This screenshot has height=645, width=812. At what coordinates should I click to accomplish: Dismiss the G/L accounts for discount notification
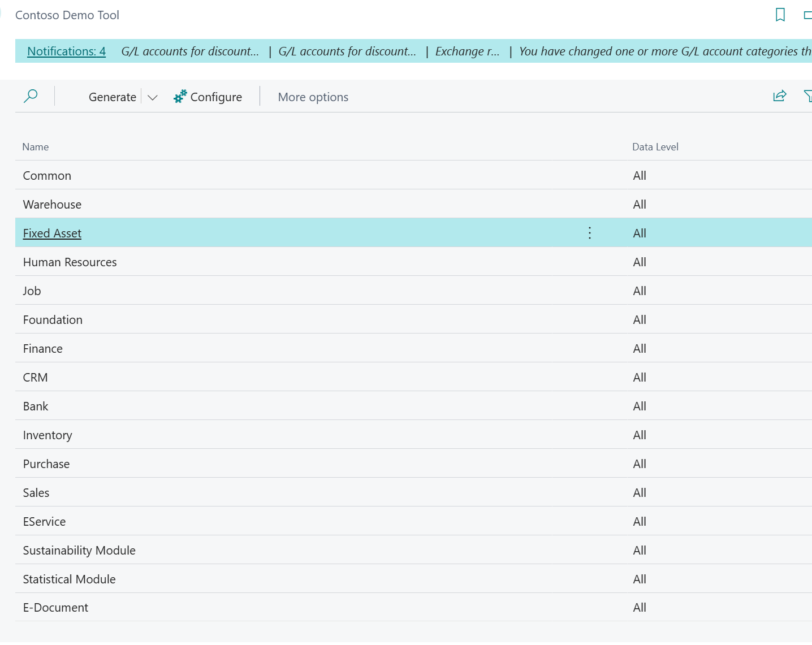pos(189,51)
